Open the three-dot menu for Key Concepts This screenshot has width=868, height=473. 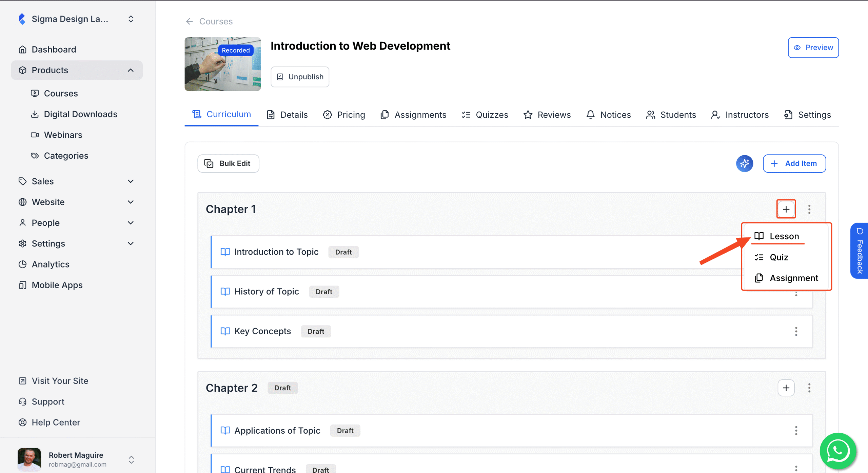tap(796, 331)
